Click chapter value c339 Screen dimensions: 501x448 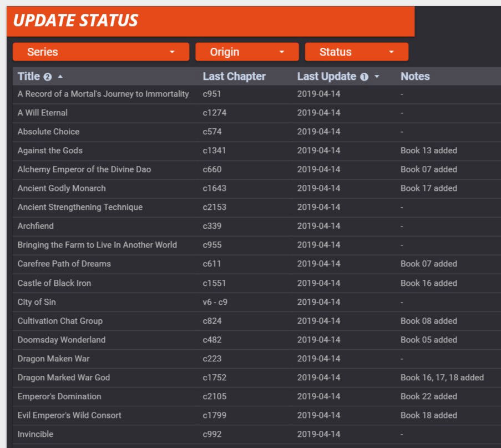coord(212,226)
